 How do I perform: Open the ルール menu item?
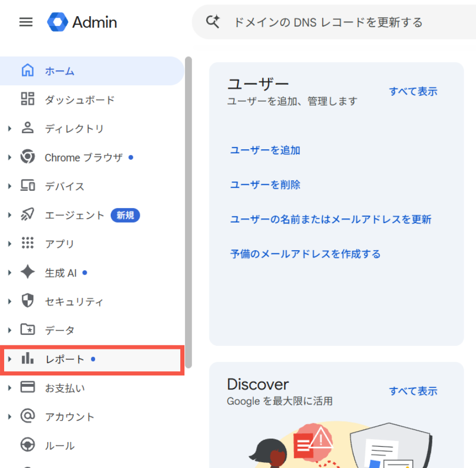[x=92, y=446]
